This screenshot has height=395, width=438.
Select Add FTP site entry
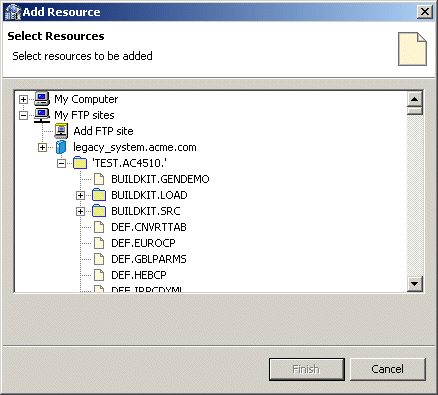[x=103, y=131]
